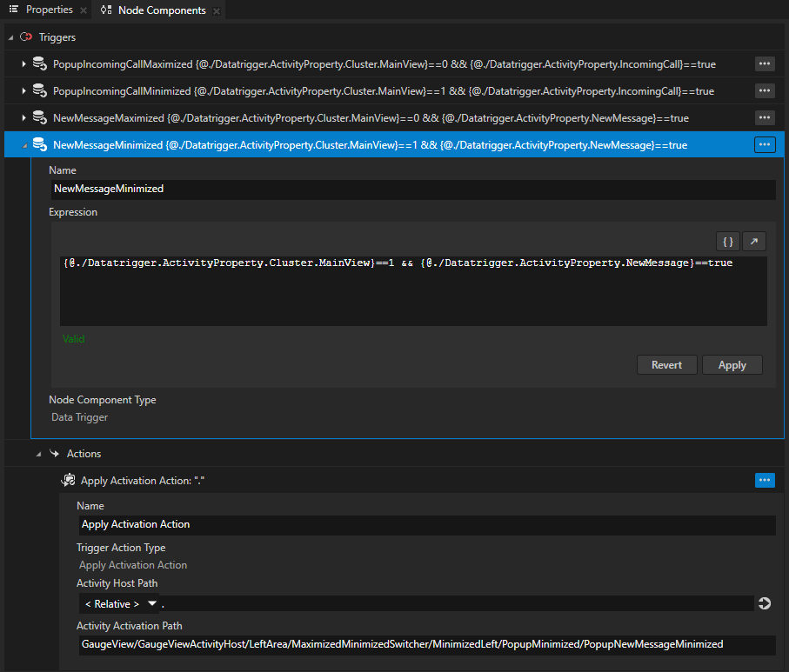The image size is (789, 672).
Task: Switch to the Properties tab
Action: point(48,10)
